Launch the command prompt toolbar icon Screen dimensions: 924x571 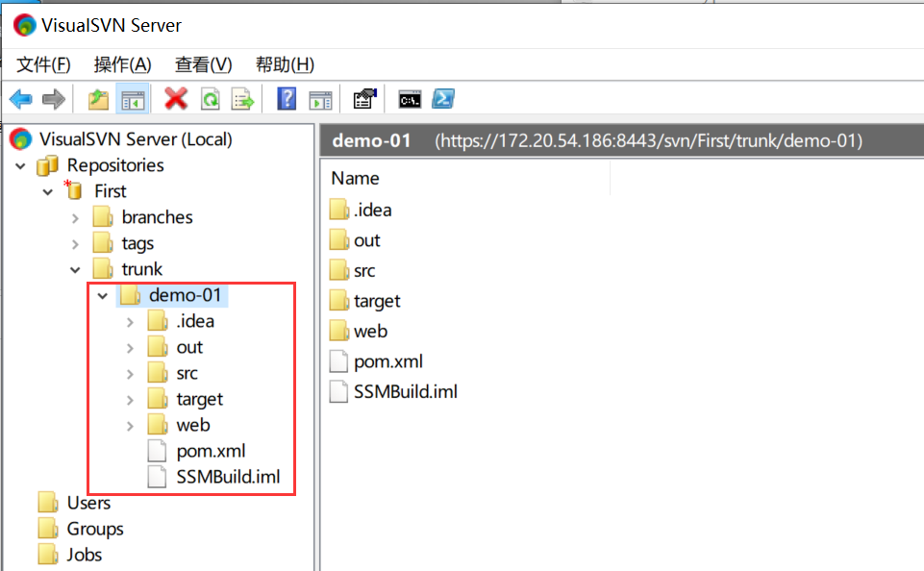point(410,100)
